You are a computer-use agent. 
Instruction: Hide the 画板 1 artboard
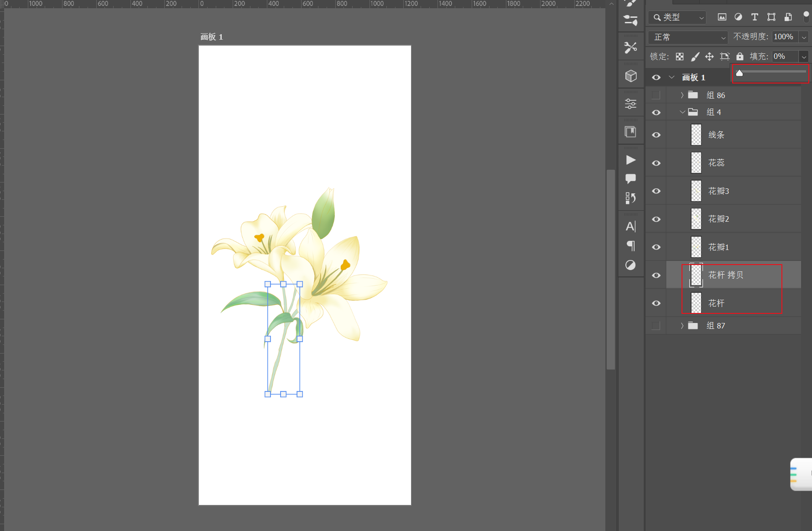tap(656, 78)
